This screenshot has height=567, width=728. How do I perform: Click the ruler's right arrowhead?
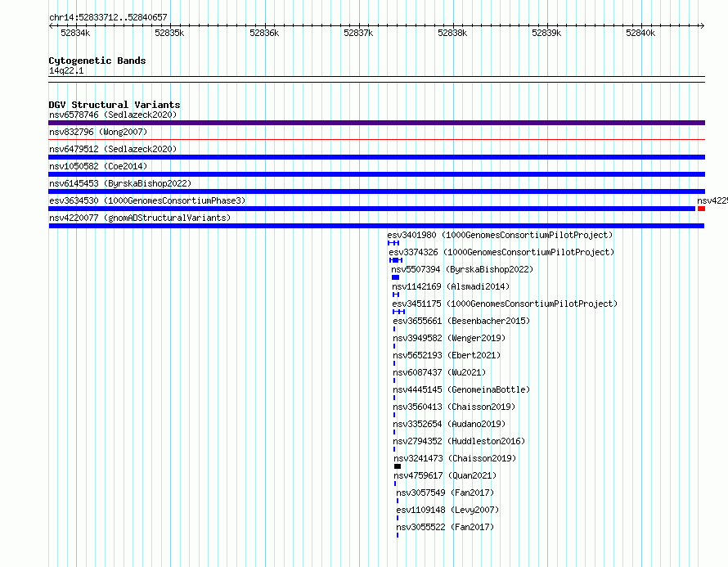(703, 25)
